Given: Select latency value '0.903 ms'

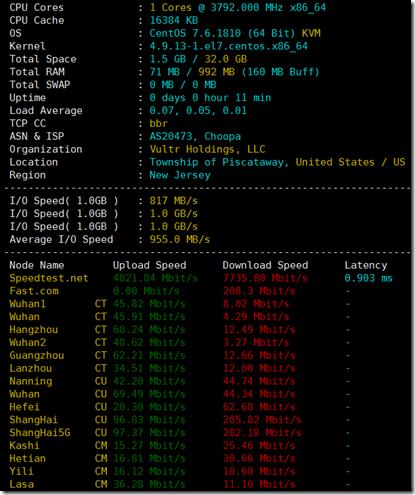Looking at the screenshot, I should click(369, 278).
